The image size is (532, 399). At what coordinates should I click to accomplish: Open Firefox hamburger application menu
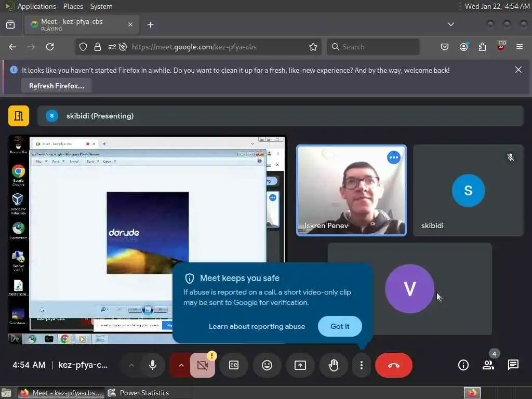[x=520, y=47]
